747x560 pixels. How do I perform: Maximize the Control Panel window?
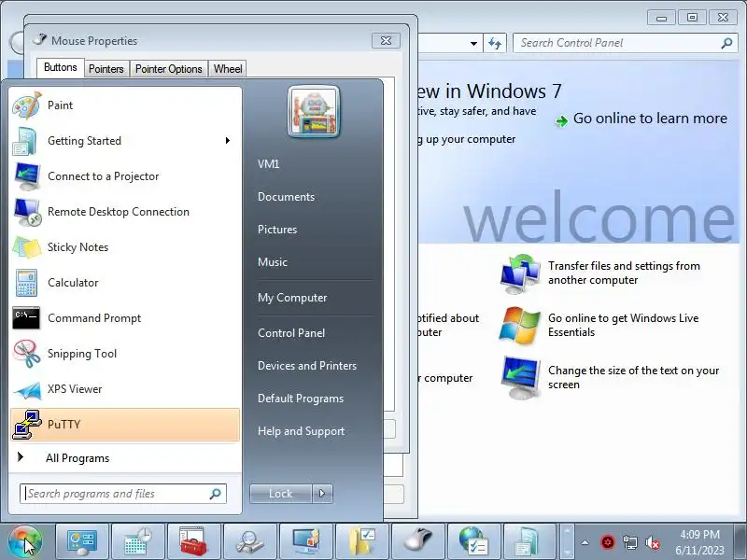pos(692,18)
